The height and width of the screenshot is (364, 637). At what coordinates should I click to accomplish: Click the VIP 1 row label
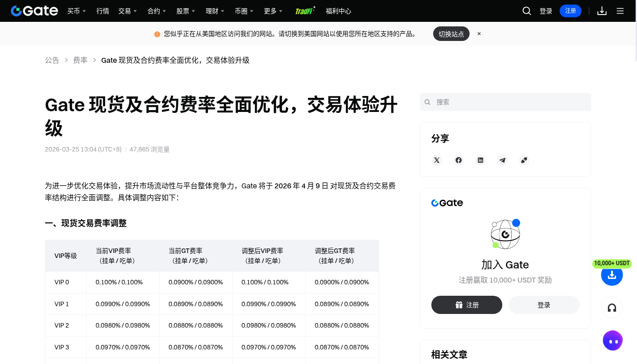(x=62, y=304)
